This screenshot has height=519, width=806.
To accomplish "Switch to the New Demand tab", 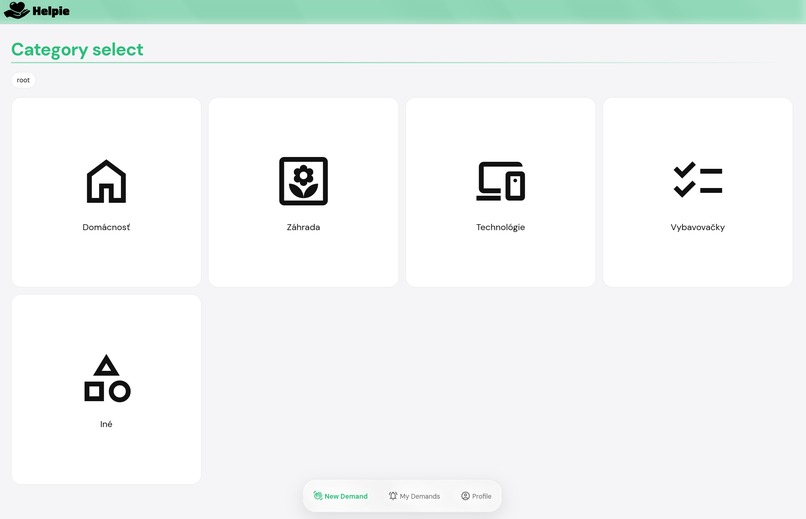I will (340, 496).
